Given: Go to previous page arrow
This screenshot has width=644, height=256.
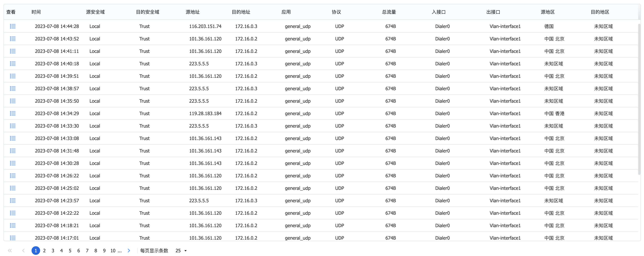Looking at the screenshot, I should point(23,251).
